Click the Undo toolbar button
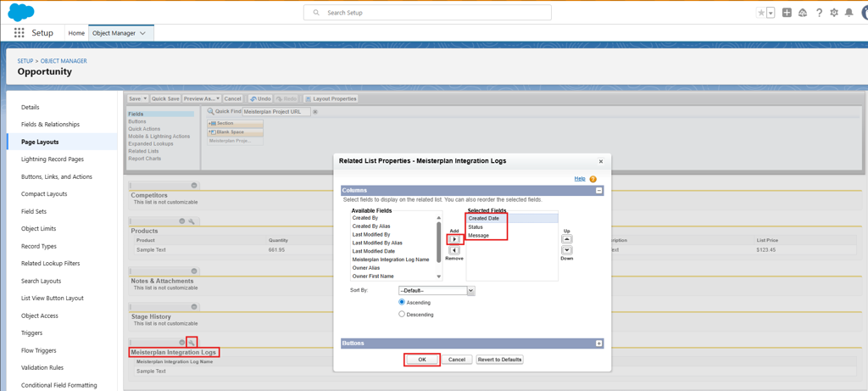This screenshot has width=868, height=391. point(260,98)
